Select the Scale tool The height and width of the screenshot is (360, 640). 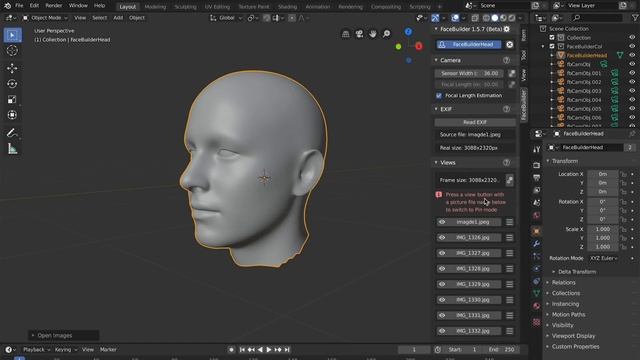click(12, 99)
